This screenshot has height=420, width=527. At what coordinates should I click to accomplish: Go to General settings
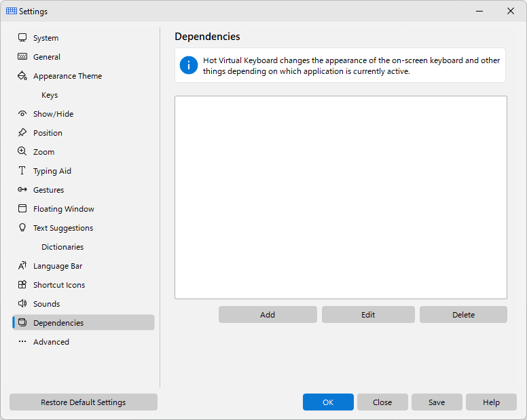point(84,57)
